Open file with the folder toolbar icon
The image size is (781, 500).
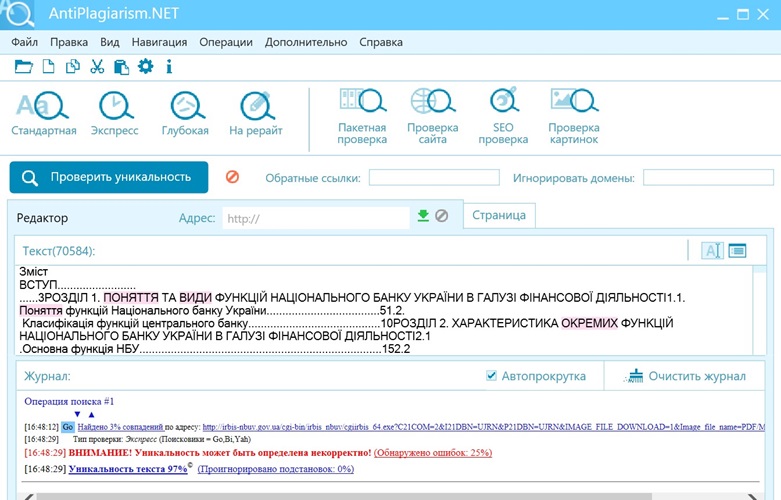tap(23, 66)
